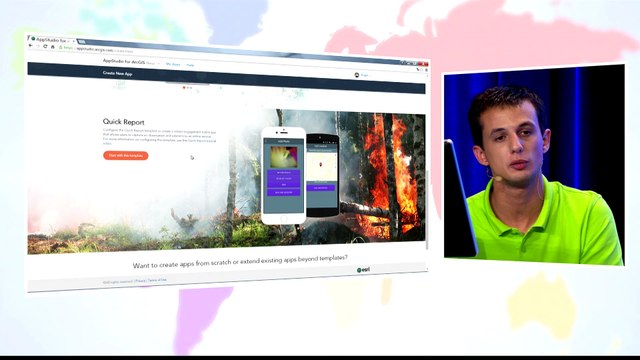Open the Terms of Use footer link
The height and width of the screenshot is (360, 640).
157,280
